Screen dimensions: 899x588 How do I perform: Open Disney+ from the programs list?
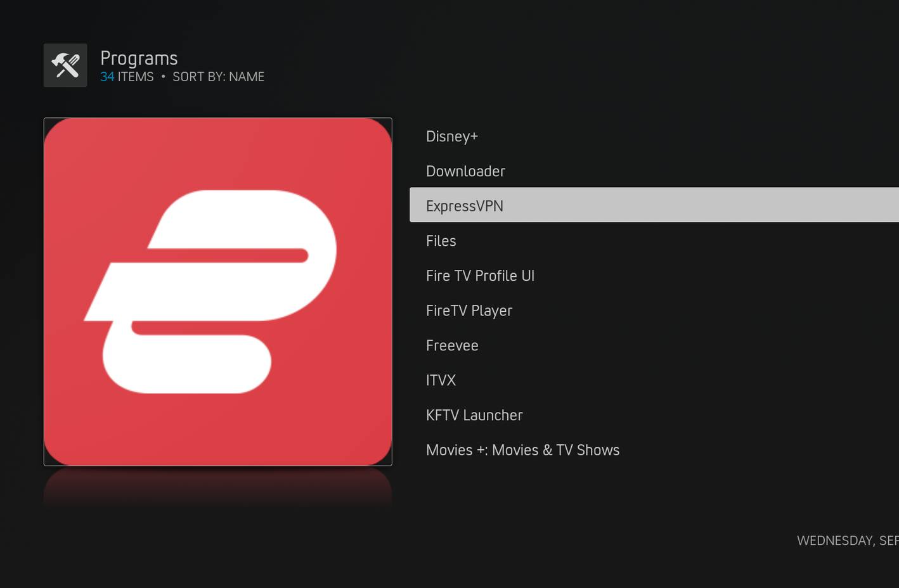[451, 136]
